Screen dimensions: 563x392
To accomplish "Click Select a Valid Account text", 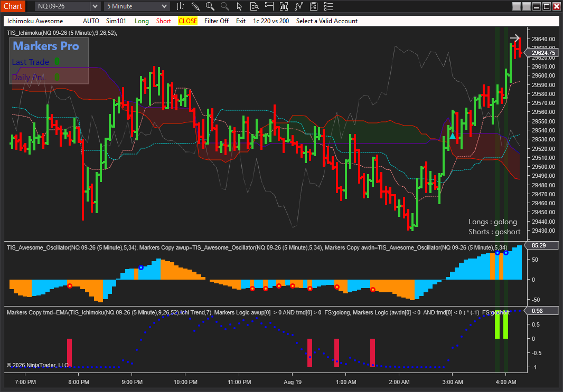I will [327, 21].
